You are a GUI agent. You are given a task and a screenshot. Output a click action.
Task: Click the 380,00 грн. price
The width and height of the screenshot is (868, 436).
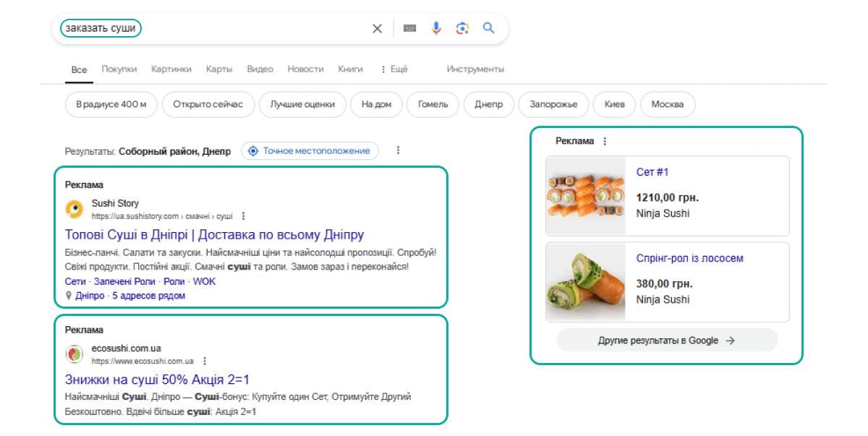664,283
